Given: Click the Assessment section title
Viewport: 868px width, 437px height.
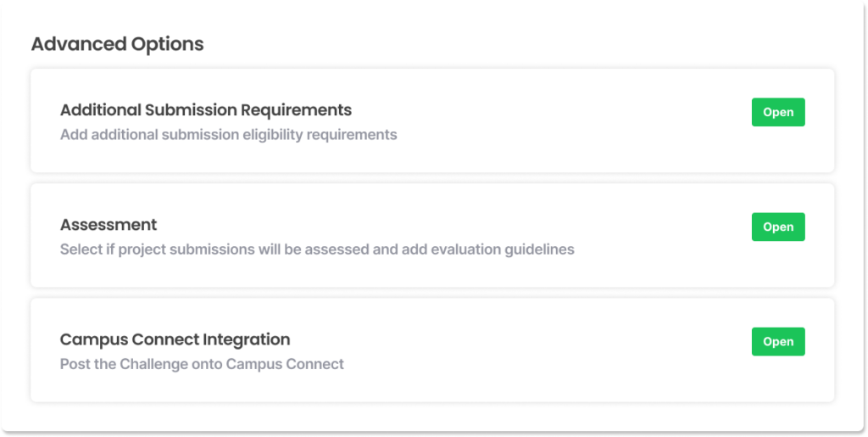Looking at the screenshot, I should (108, 225).
